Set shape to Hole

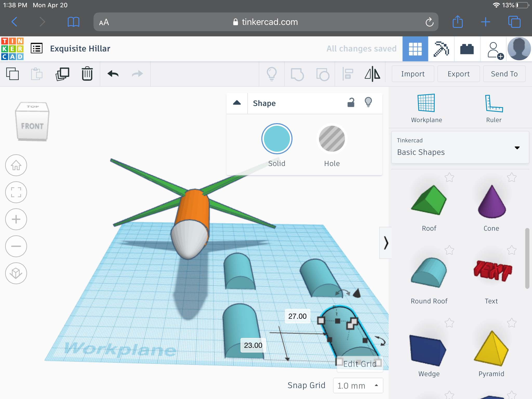(x=332, y=138)
